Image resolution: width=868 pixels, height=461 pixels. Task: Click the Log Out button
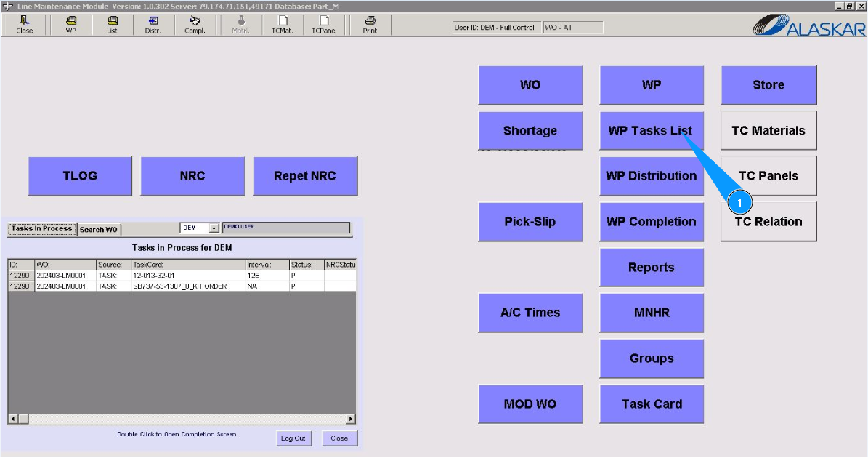click(293, 438)
